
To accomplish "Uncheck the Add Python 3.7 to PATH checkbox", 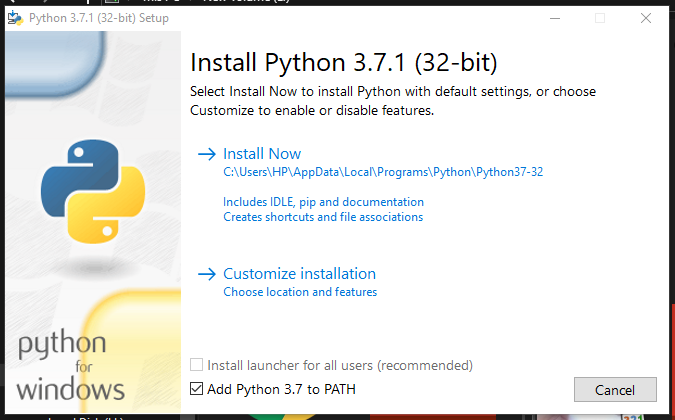I will 196,389.
